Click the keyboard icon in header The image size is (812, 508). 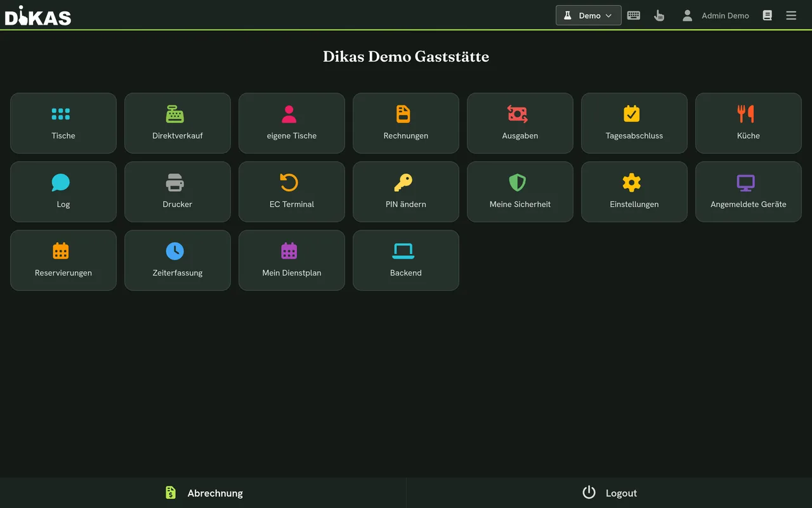tap(634, 15)
